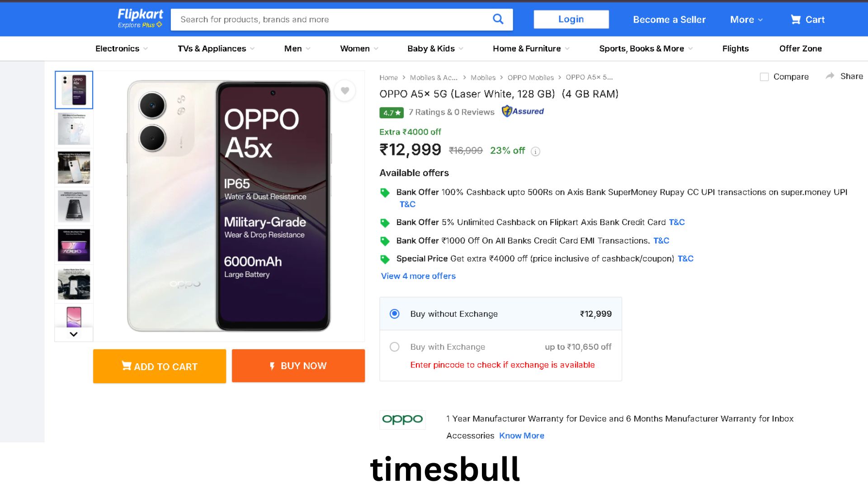Click the wishlist heart icon
868x488 pixels.
345,91
